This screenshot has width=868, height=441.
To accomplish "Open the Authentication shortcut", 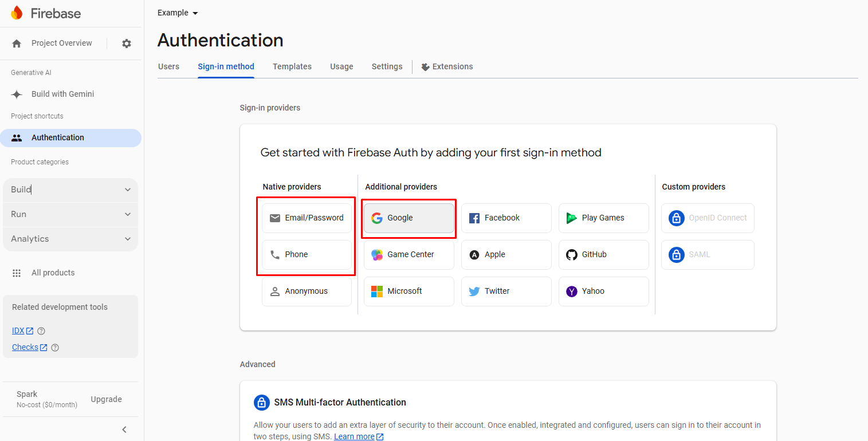I will (x=70, y=138).
